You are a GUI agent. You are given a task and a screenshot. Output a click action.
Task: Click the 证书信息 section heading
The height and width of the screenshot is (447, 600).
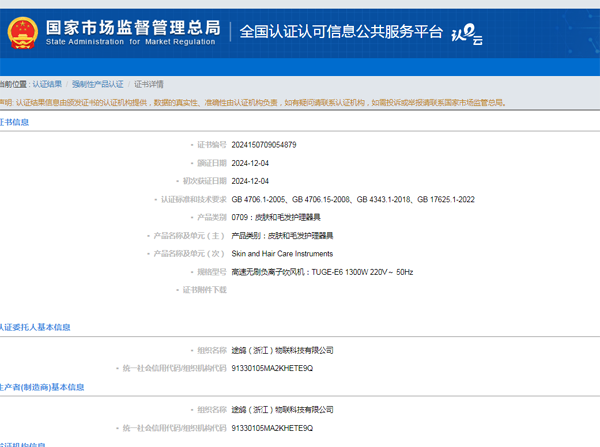pos(14,122)
